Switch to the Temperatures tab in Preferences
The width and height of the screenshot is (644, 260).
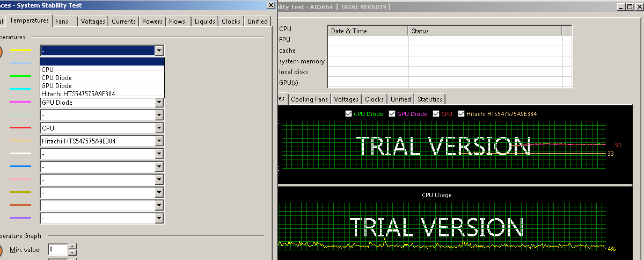coord(30,21)
